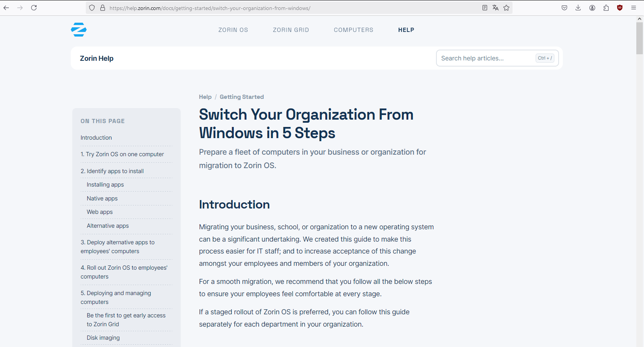Click the Search help articles field

coord(486,58)
